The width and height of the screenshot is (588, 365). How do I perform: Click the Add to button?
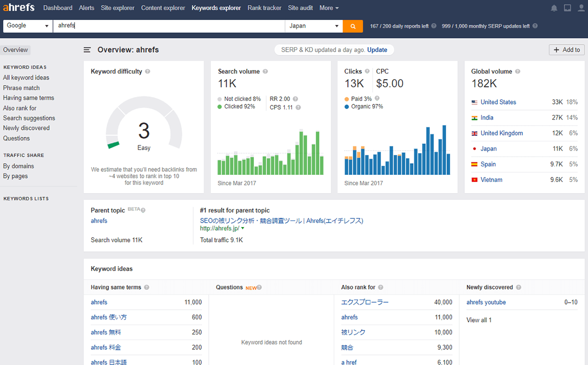pos(567,50)
